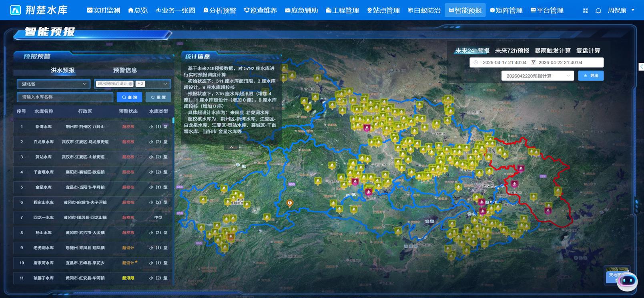This screenshot has height=298, width=644.
Task: Click the 导出 export button
Action: click(591, 76)
